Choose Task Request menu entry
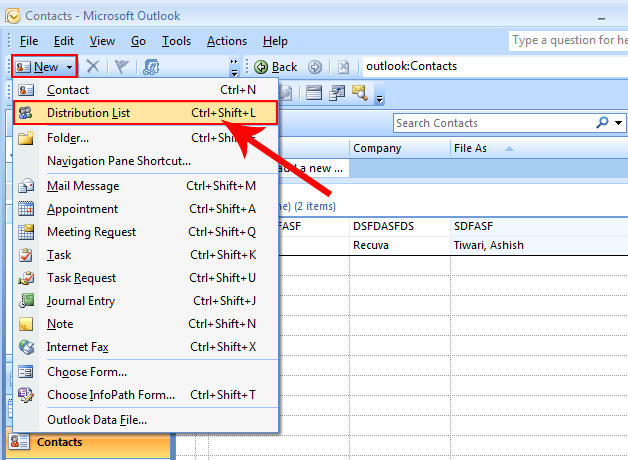Image resolution: width=628 pixels, height=460 pixels. (146, 278)
